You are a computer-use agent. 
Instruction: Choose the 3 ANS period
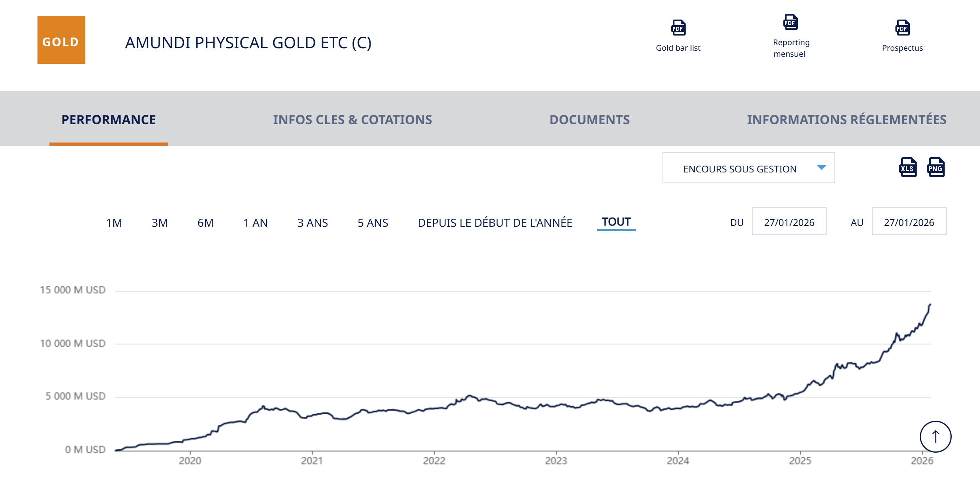tap(312, 222)
